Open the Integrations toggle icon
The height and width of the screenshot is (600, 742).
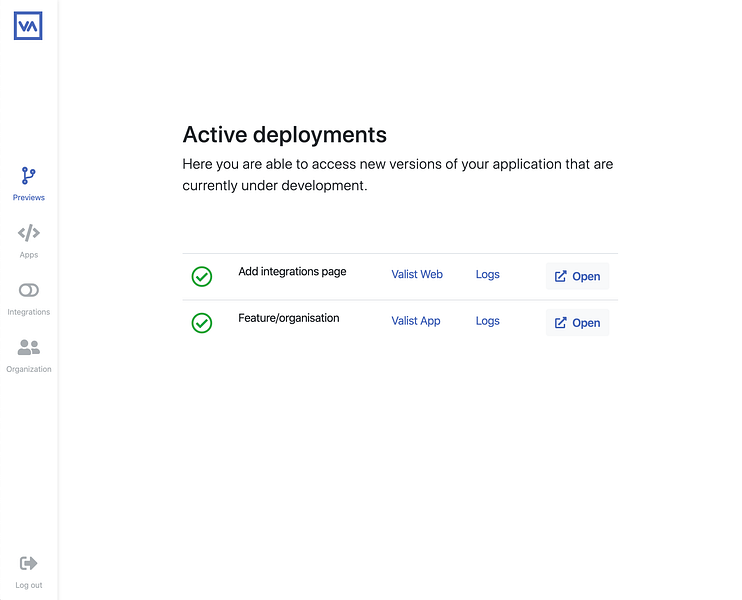pyautogui.click(x=28, y=290)
